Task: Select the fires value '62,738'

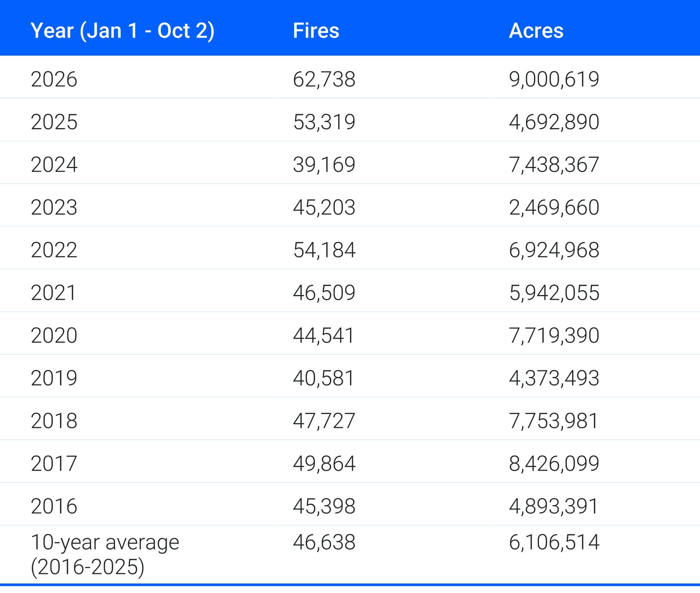Action: (x=324, y=79)
